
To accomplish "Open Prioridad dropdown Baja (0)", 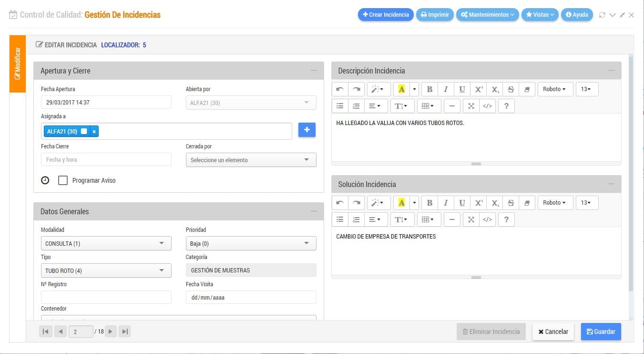I will [251, 243].
